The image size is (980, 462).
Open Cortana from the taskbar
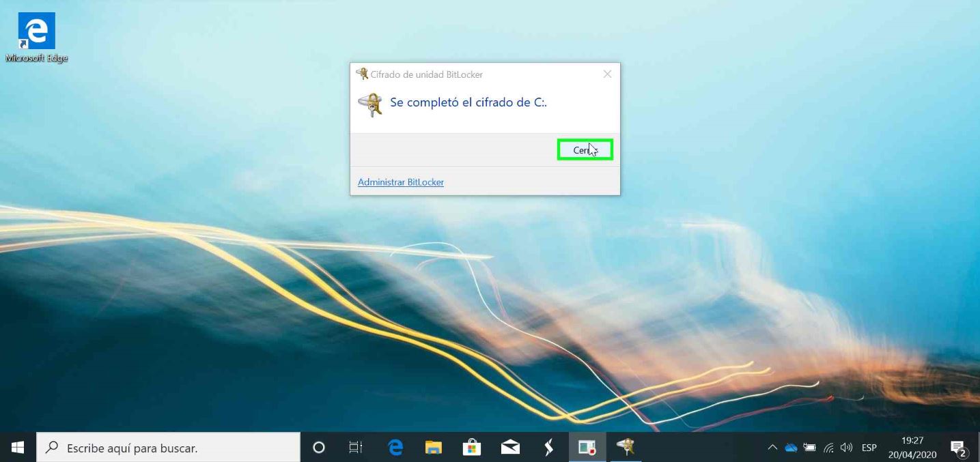[318, 448]
